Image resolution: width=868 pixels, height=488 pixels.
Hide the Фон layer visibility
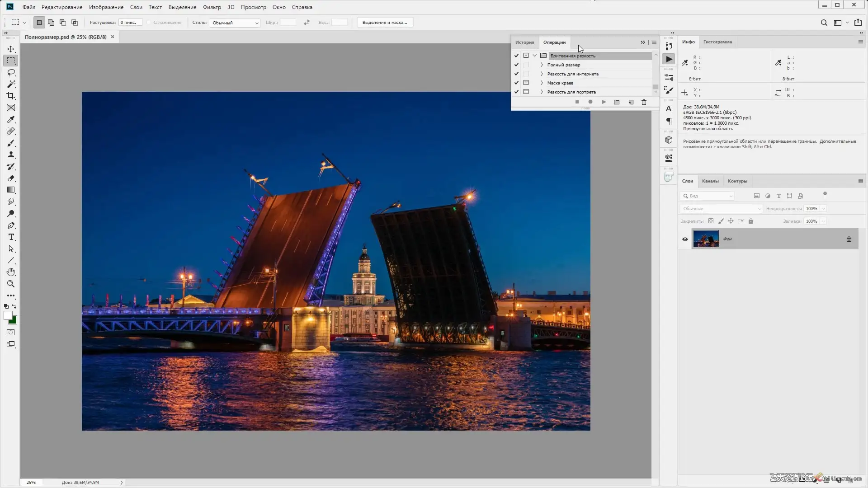tap(685, 239)
